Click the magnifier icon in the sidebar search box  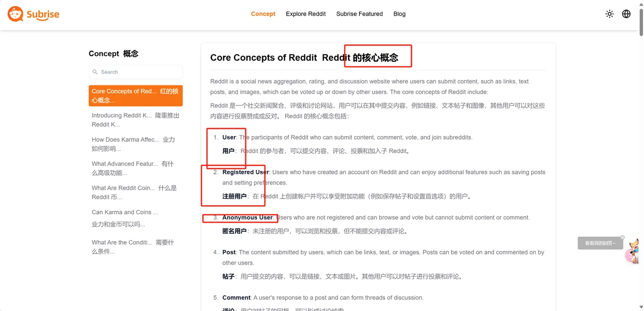tap(95, 72)
